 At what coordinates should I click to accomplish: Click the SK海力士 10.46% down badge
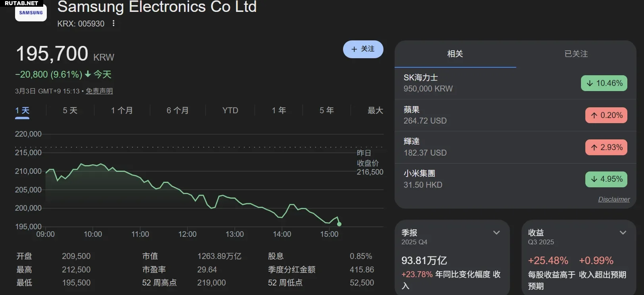(x=604, y=83)
